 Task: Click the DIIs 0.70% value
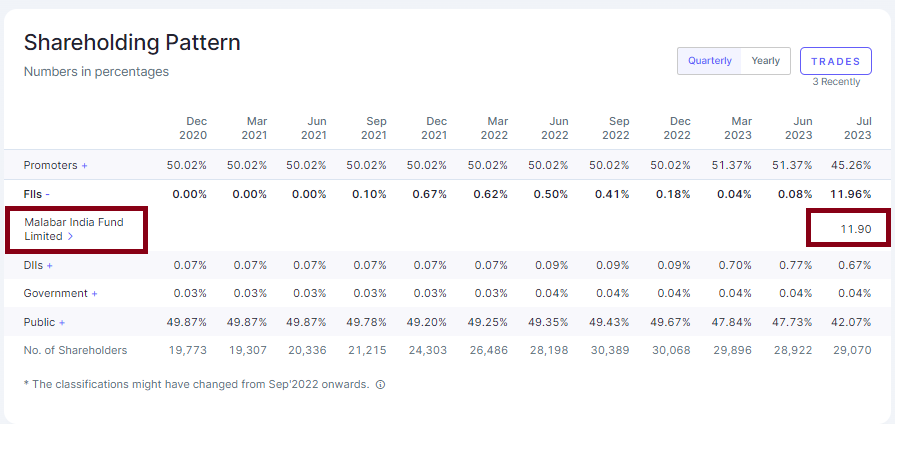(x=735, y=266)
